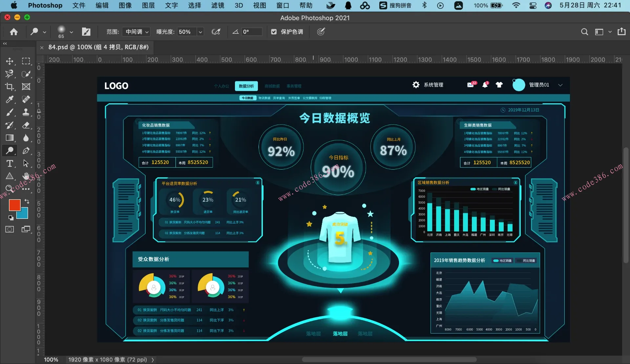630x364 pixels.
Task: Select the Pen tool
Action: click(x=26, y=151)
